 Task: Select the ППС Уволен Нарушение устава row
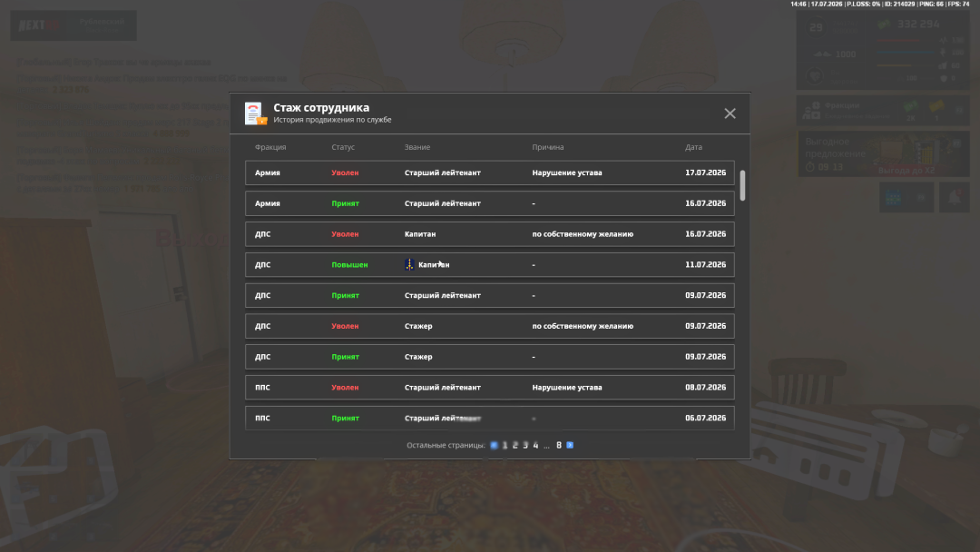coord(489,387)
